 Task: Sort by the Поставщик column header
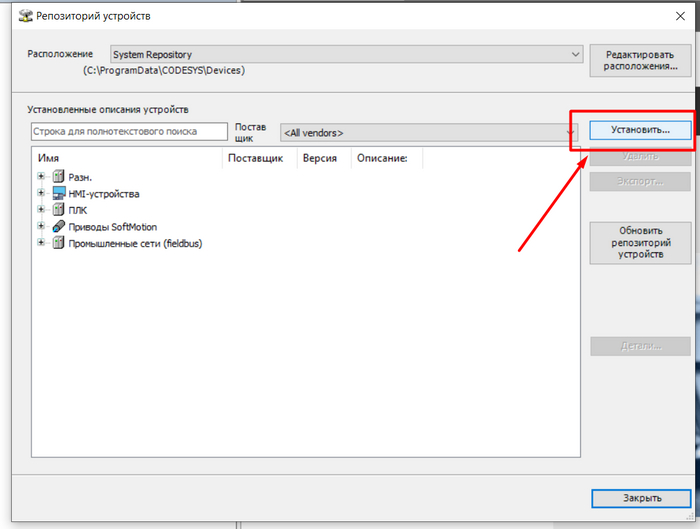point(259,158)
